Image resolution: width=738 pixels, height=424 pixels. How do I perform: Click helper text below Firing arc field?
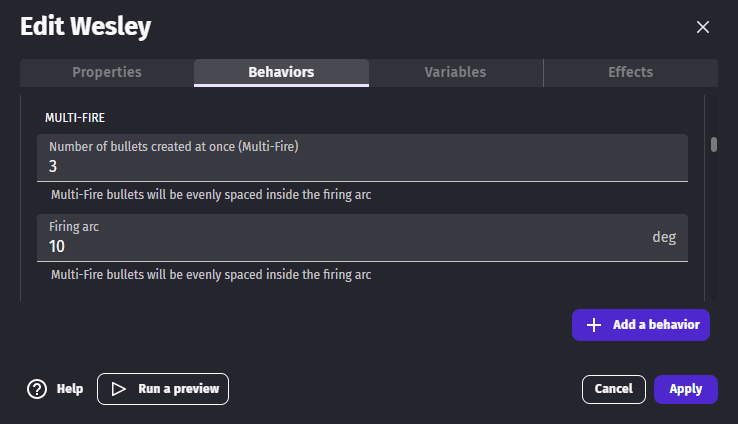(211, 274)
